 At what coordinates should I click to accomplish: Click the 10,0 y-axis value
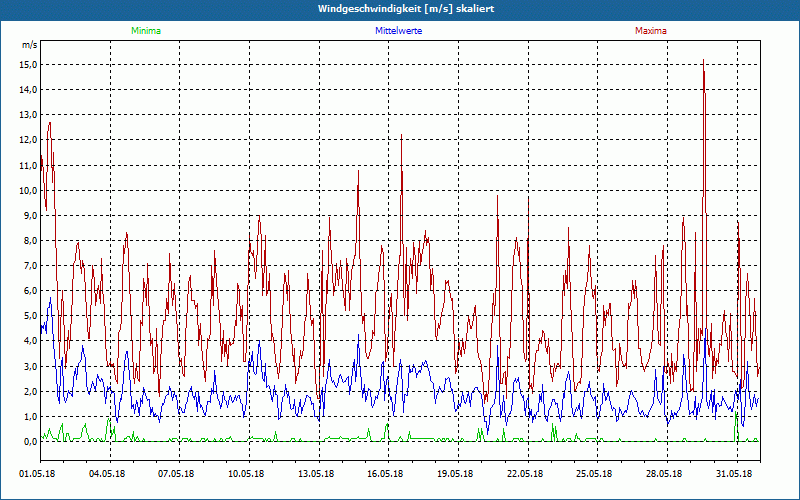[x=29, y=190]
